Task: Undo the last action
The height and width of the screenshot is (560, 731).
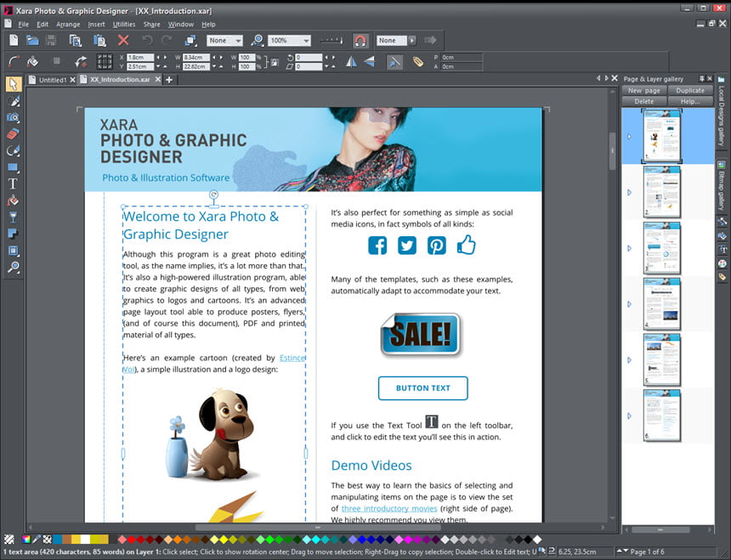Action: 147,41
